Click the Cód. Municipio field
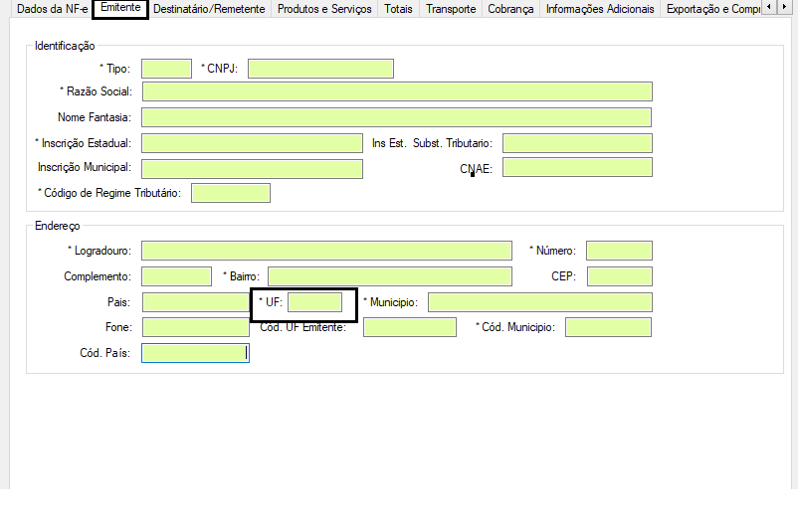The image size is (798, 532). (x=608, y=327)
